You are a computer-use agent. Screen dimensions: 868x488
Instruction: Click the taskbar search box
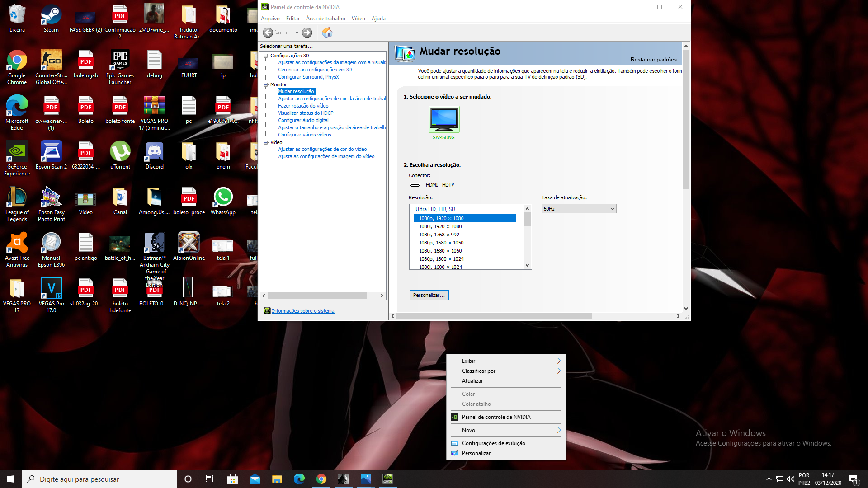[99, 479]
